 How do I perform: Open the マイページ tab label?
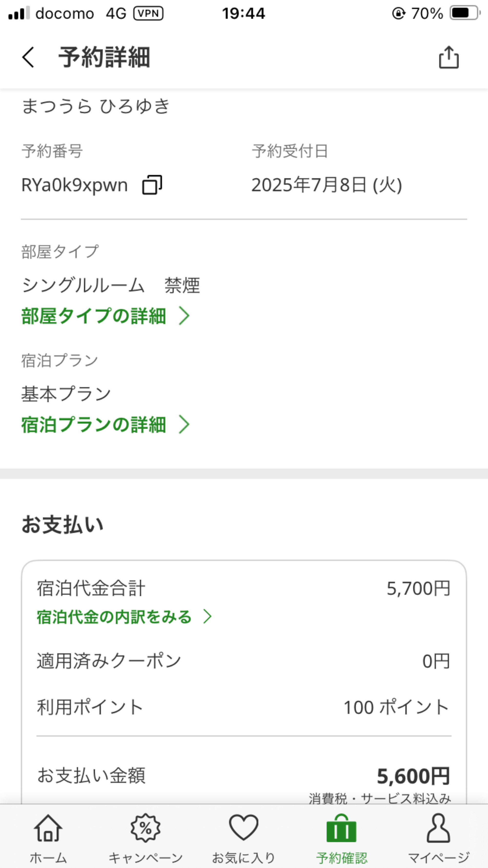tap(438, 858)
